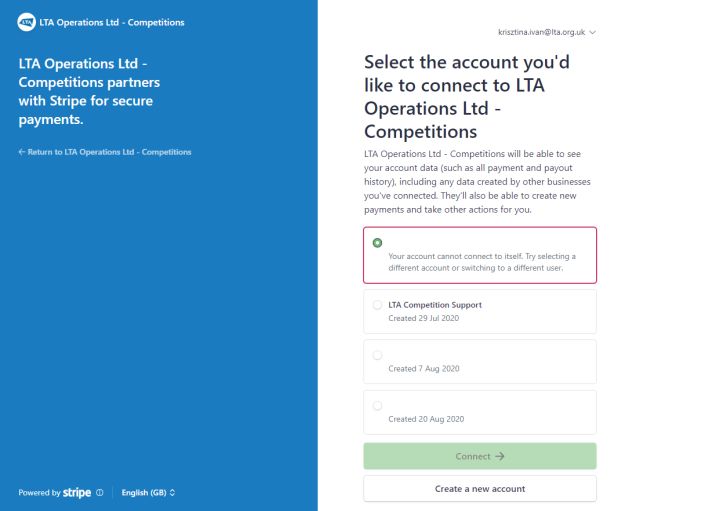Click the Stripe logo in footer
This screenshot has height=511, width=705.
[x=77, y=493]
